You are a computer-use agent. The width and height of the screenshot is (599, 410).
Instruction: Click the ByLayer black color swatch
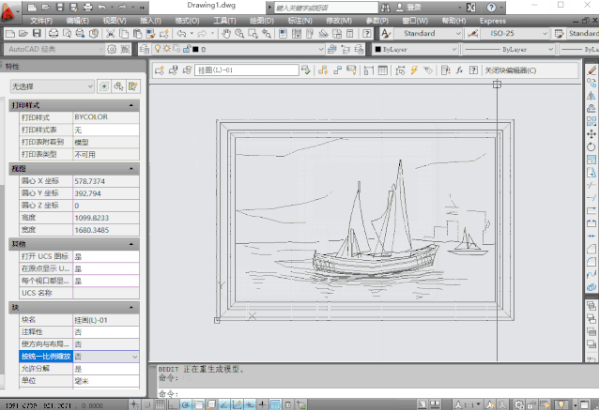(378, 49)
